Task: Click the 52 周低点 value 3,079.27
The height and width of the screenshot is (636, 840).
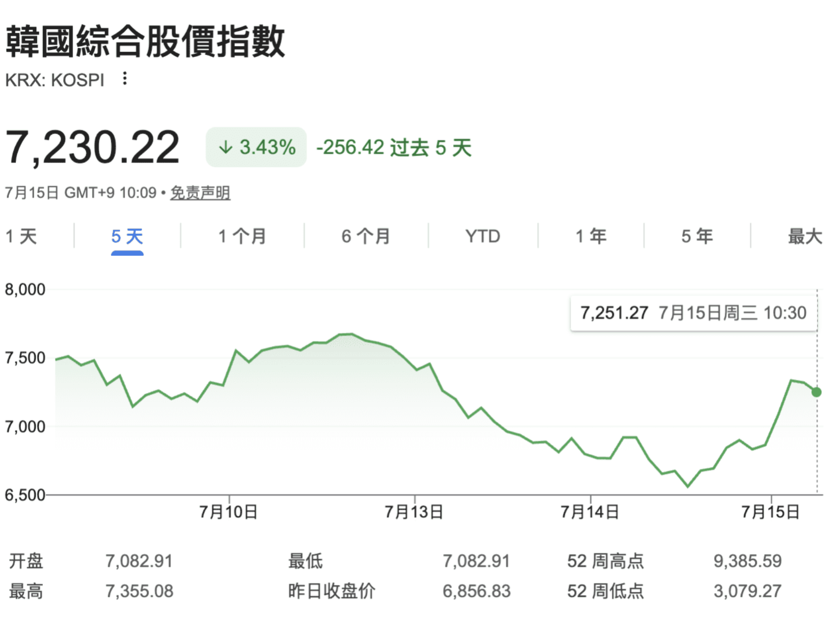Action: tap(747, 591)
